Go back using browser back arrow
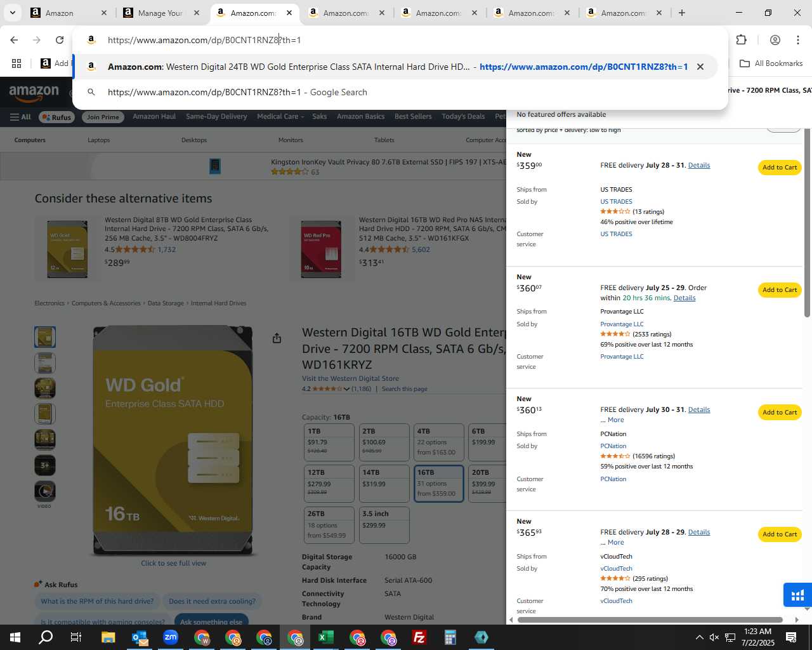The height and width of the screenshot is (650, 812). (x=14, y=40)
